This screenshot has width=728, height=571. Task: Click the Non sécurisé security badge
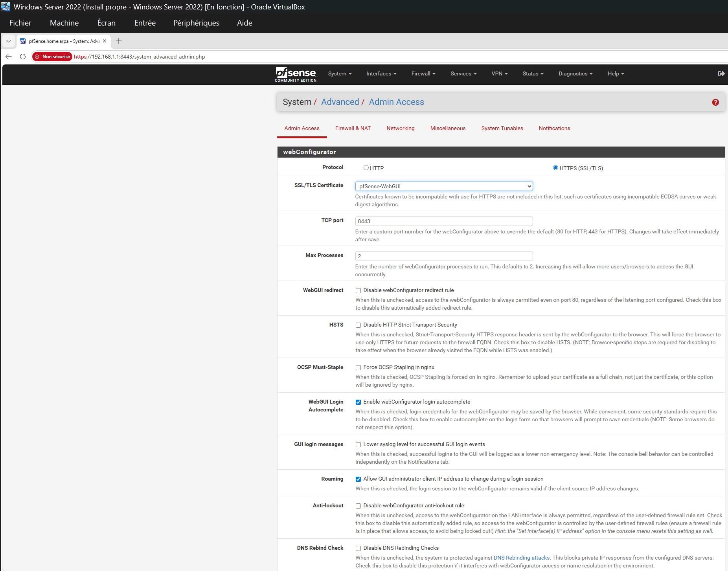(x=52, y=56)
